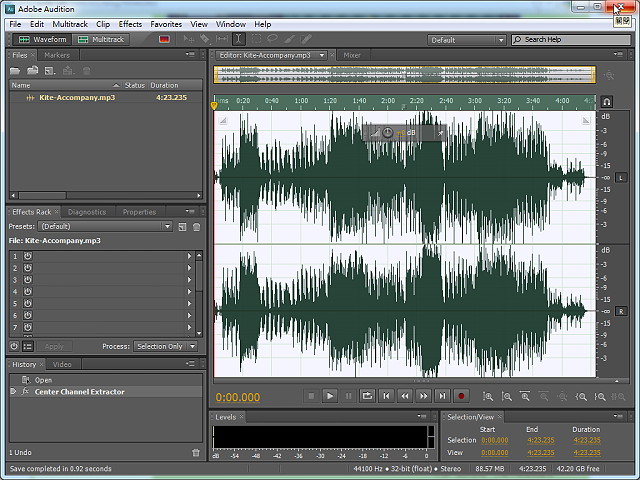Click the Stop button
The width and height of the screenshot is (640, 480).
tap(311, 396)
